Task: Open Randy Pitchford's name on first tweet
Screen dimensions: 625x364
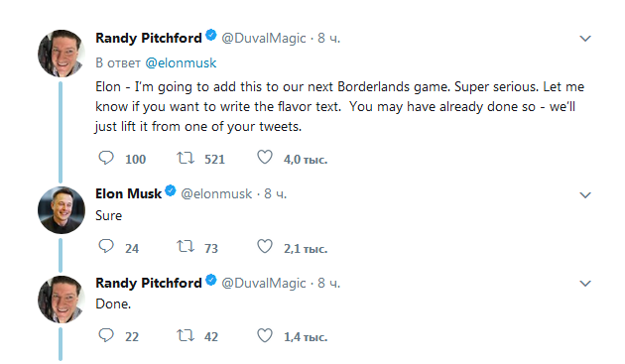Action: (x=149, y=38)
